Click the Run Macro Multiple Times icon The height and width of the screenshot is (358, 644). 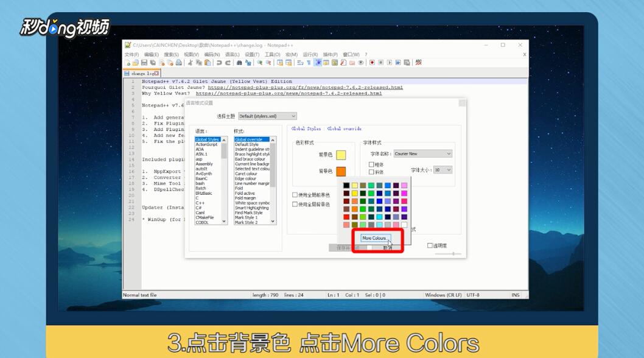398,63
